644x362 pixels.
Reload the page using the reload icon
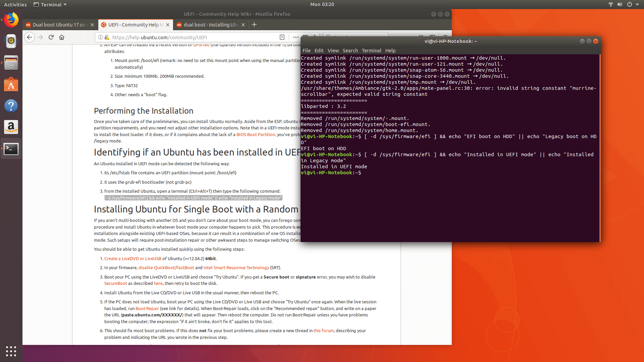pyautogui.click(x=51, y=37)
